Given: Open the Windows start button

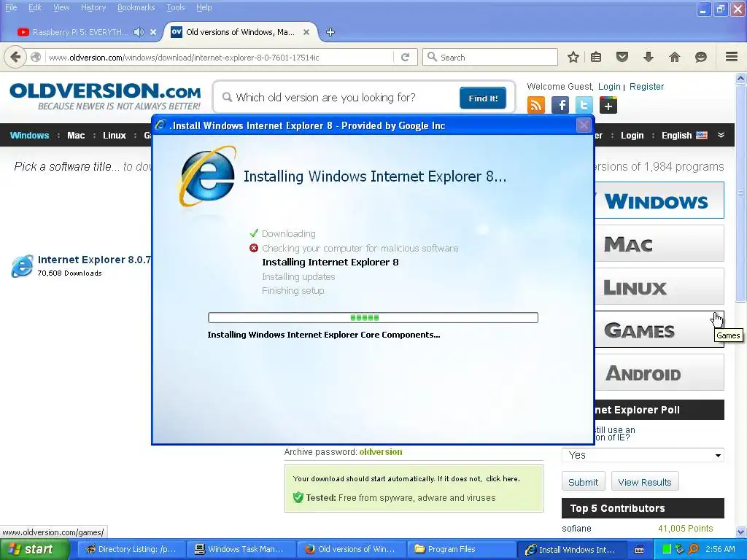Looking at the screenshot, I should (34, 550).
